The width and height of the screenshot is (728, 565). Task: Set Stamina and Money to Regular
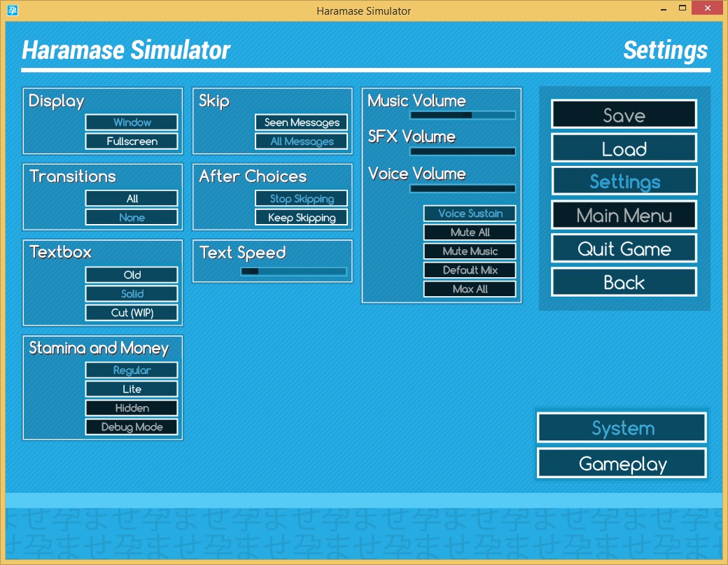pos(132,370)
